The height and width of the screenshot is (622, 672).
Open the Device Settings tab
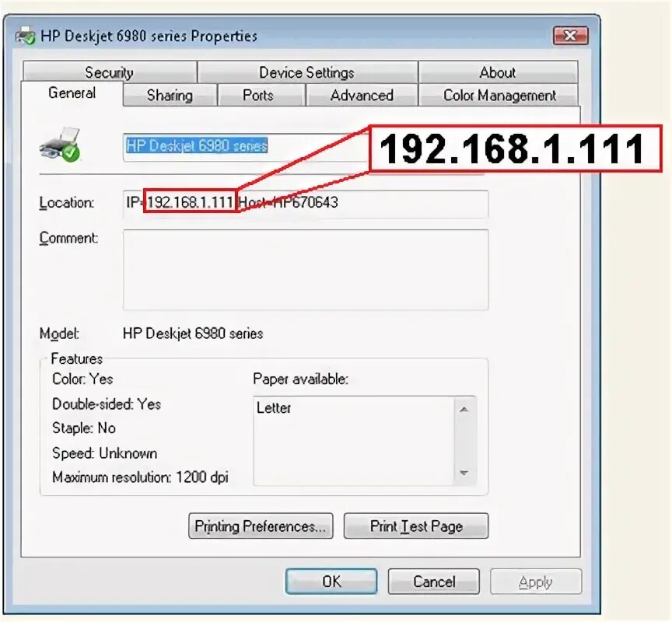tap(307, 72)
